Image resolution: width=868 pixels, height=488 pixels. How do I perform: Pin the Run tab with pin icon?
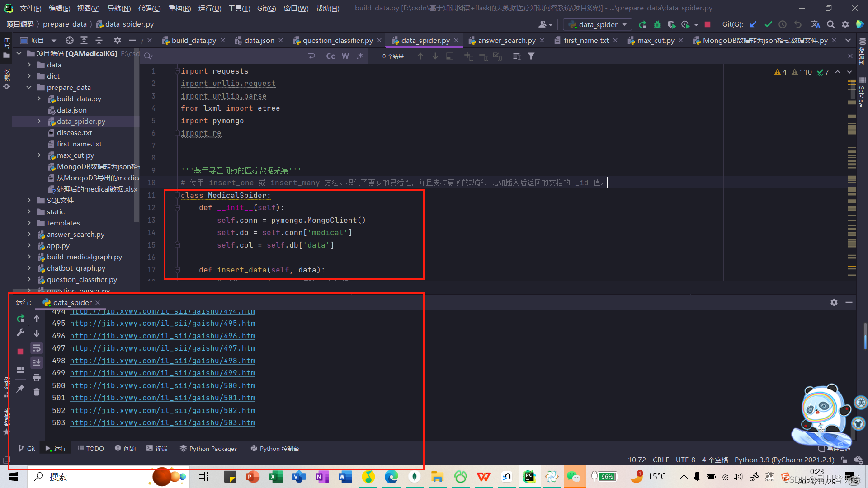click(x=20, y=388)
